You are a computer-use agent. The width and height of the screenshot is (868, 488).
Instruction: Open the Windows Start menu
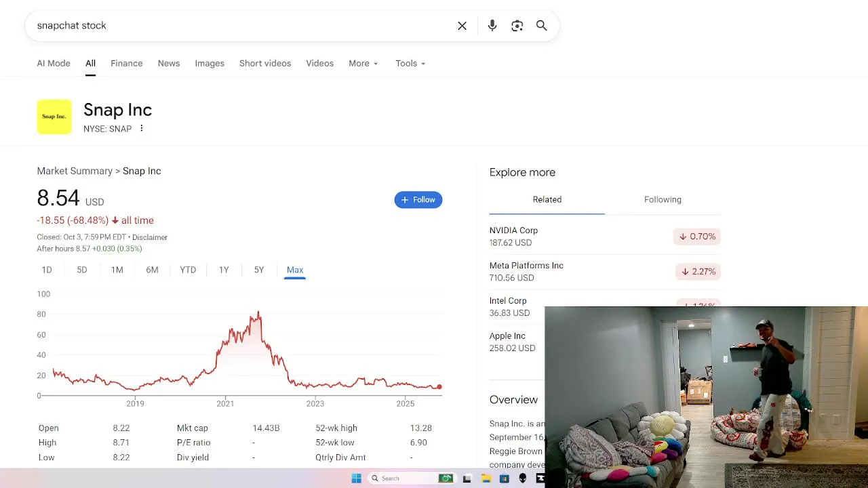[x=357, y=479]
